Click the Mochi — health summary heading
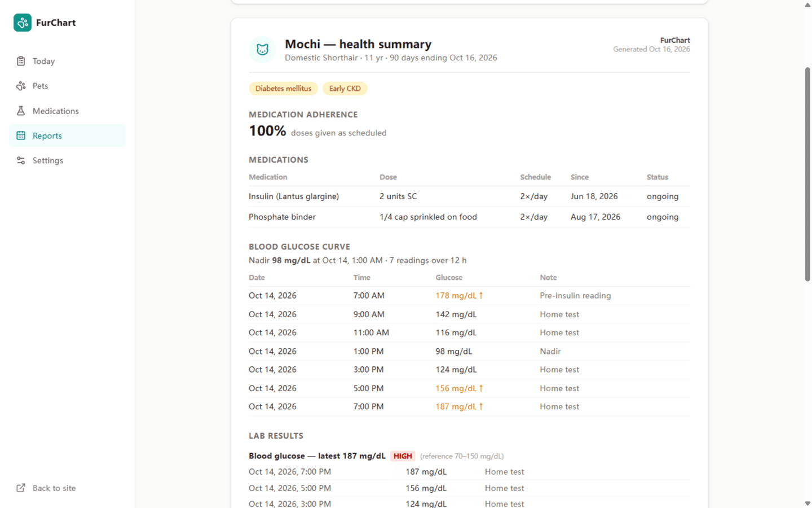Viewport: 812px width, 508px height. [x=358, y=44]
